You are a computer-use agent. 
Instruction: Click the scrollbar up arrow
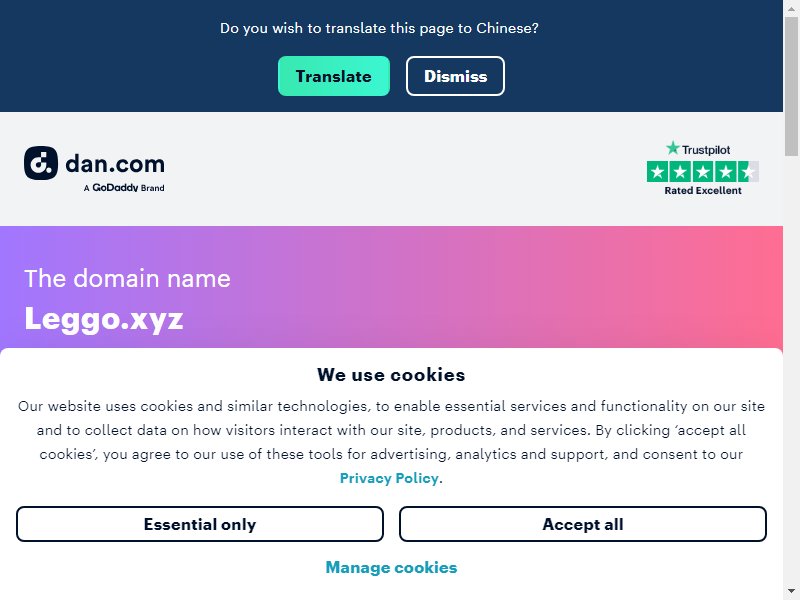point(791,9)
